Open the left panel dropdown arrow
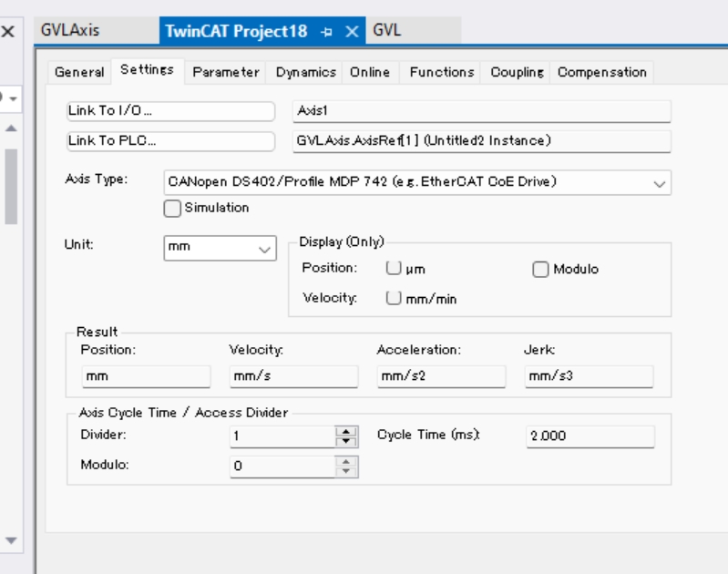 pyautogui.click(x=14, y=98)
